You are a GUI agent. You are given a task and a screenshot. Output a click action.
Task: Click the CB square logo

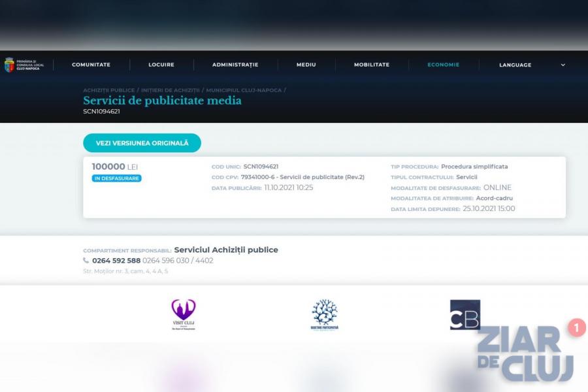pyautogui.click(x=465, y=314)
